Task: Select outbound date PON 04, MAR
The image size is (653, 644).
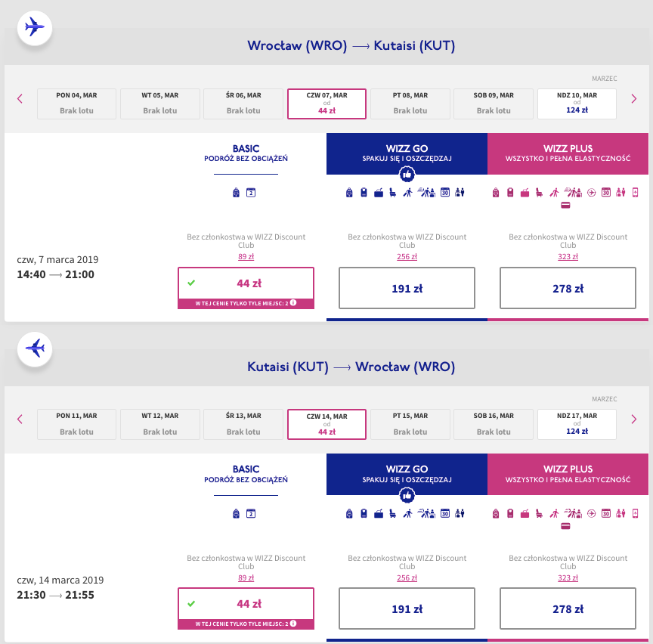Action: pos(76,104)
